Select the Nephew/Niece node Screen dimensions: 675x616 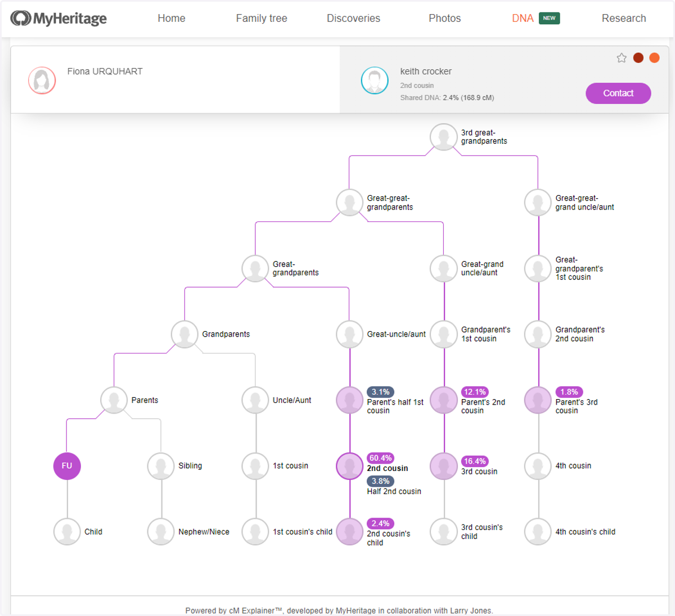(x=161, y=532)
